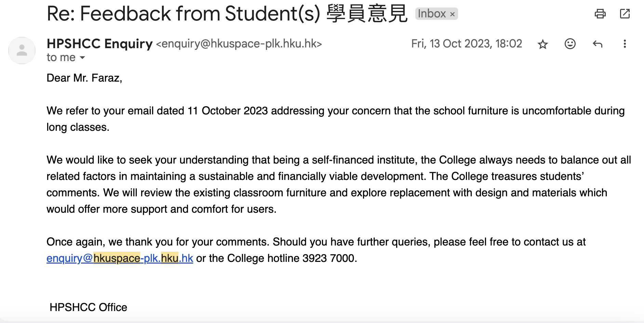Viewport: 644px width, 323px height.
Task: Open the three-dot More options menu
Action: [x=625, y=44]
